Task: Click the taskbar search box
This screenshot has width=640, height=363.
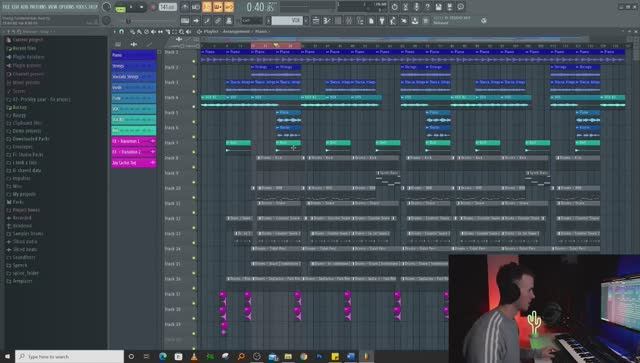Action: click(x=69, y=356)
